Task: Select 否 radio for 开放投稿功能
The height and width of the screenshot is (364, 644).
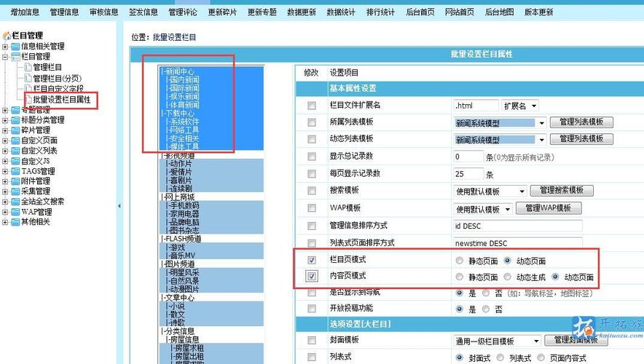Action: click(486, 309)
